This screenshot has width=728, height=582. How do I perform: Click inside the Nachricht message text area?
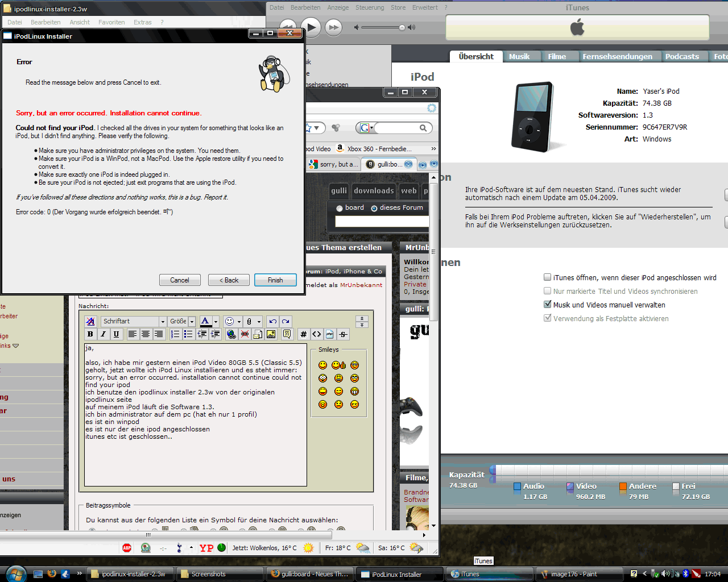coord(196,415)
